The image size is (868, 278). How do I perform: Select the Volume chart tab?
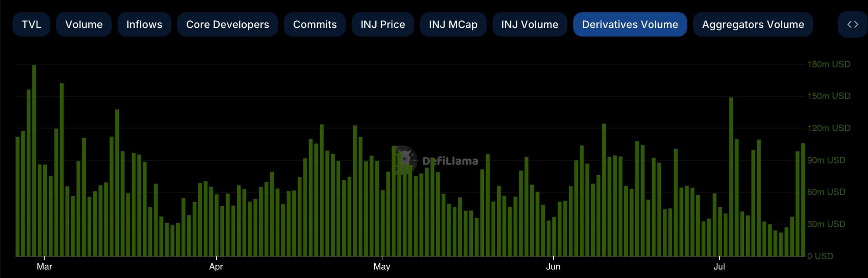pyautogui.click(x=84, y=24)
